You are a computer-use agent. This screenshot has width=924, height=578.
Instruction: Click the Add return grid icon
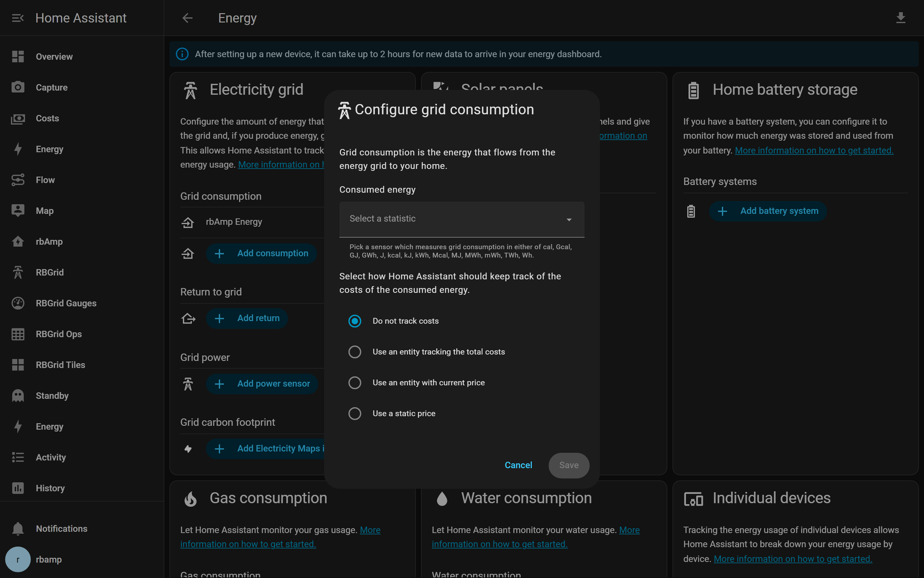click(x=188, y=318)
